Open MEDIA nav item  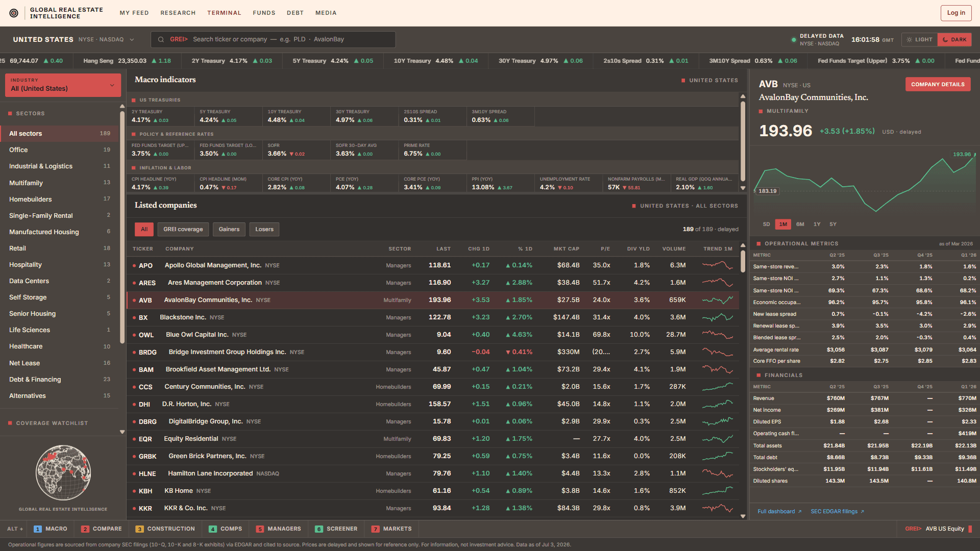(x=326, y=13)
